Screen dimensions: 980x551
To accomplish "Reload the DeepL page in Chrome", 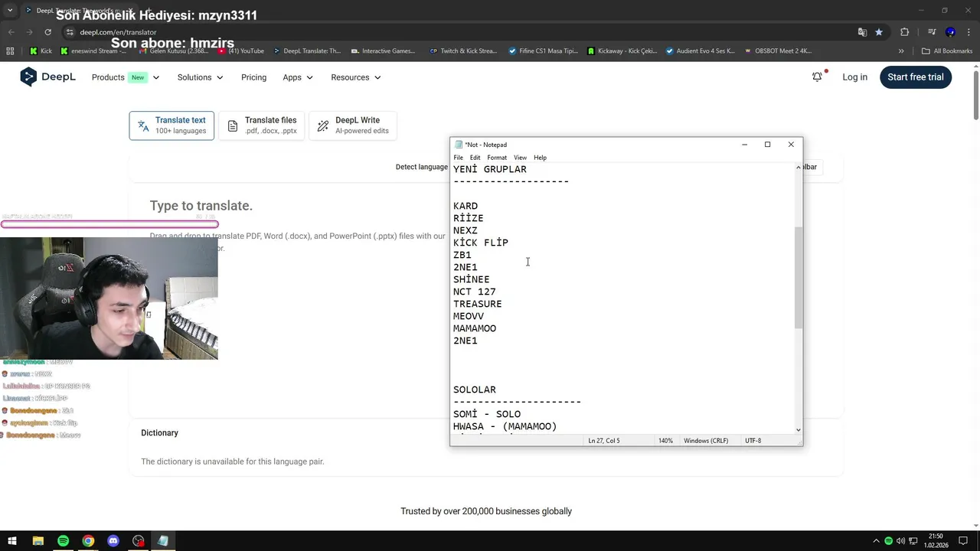I will 47,32.
